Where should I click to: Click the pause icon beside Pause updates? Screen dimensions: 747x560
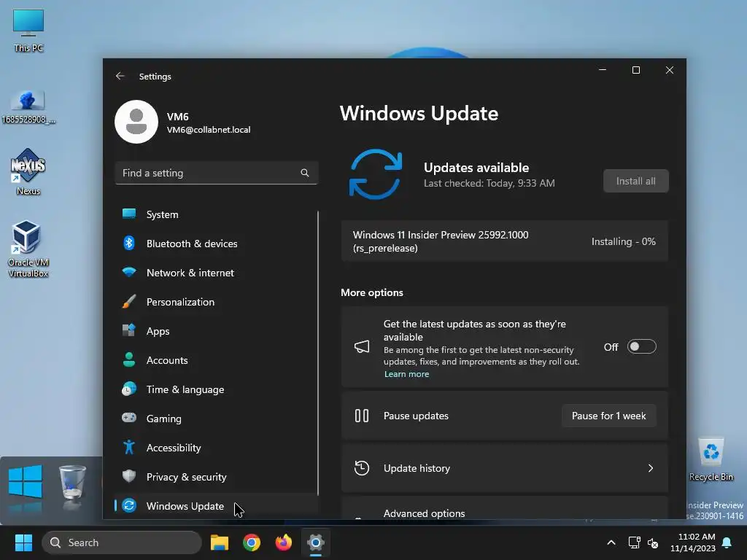pyautogui.click(x=362, y=416)
